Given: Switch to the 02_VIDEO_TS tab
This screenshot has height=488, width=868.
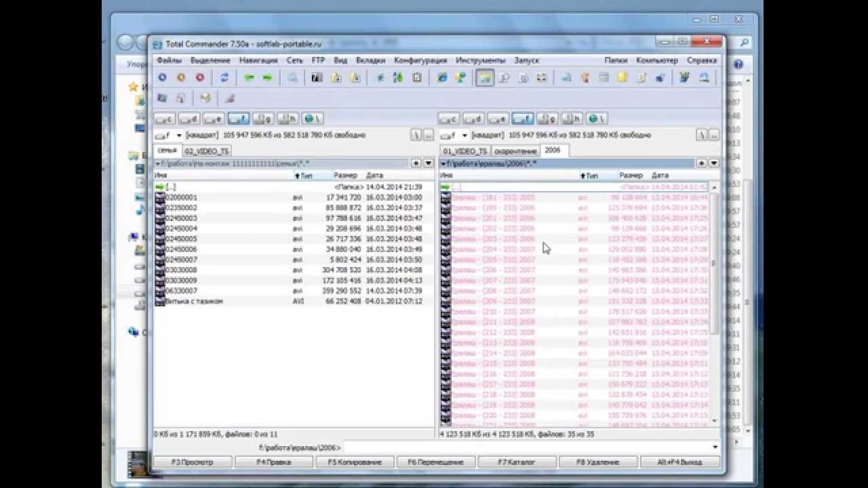Looking at the screenshot, I should tap(207, 151).
